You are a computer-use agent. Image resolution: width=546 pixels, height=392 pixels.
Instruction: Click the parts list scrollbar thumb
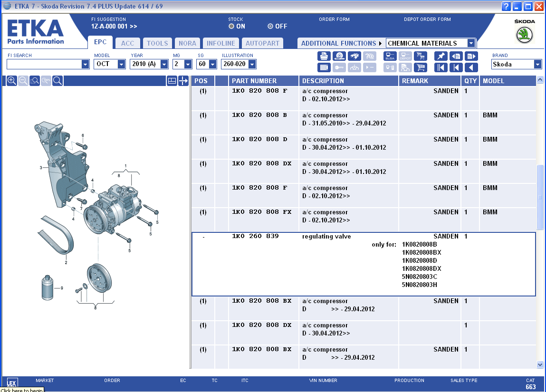click(x=540, y=197)
